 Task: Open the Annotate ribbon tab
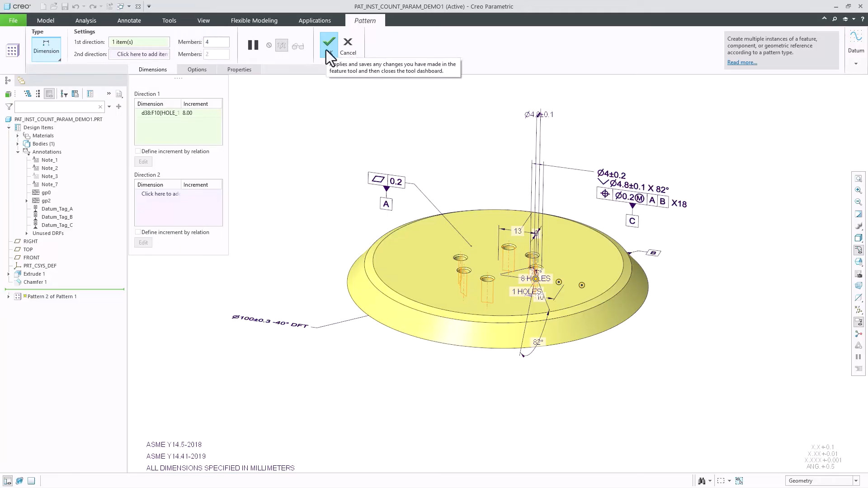(x=129, y=20)
